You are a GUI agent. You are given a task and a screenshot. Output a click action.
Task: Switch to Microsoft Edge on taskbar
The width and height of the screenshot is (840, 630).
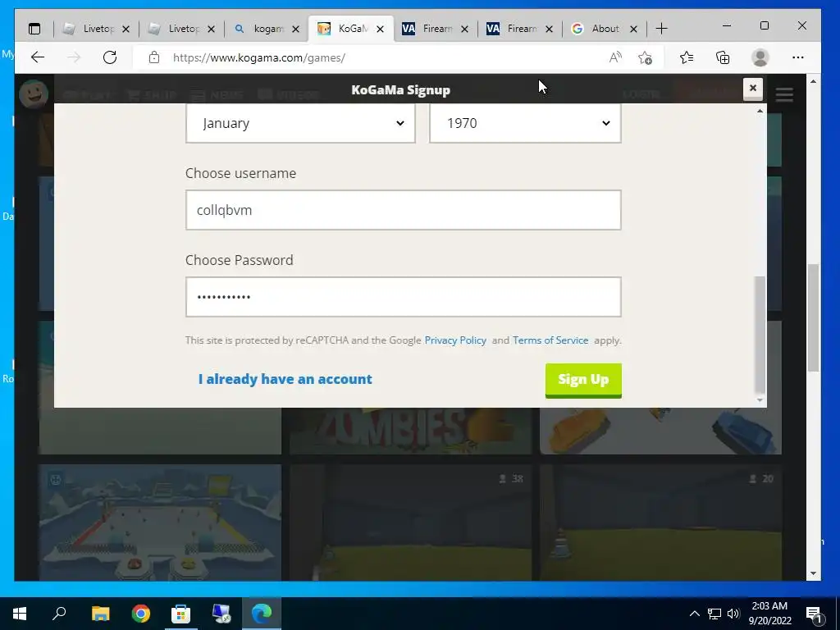pyautogui.click(x=262, y=613)
